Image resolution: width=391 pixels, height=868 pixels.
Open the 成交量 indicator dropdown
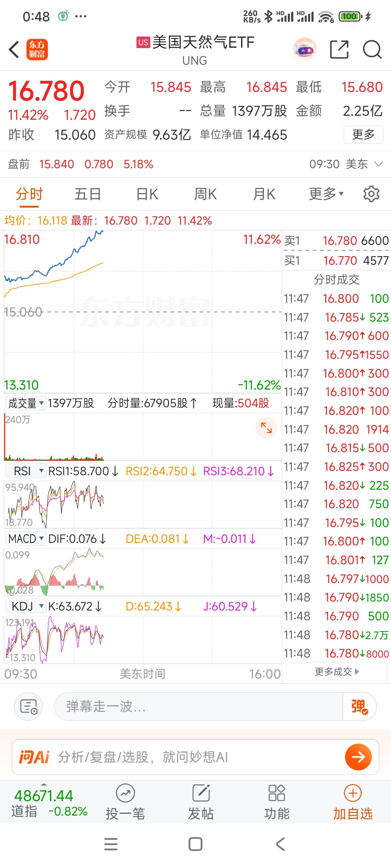pos(26,403)
